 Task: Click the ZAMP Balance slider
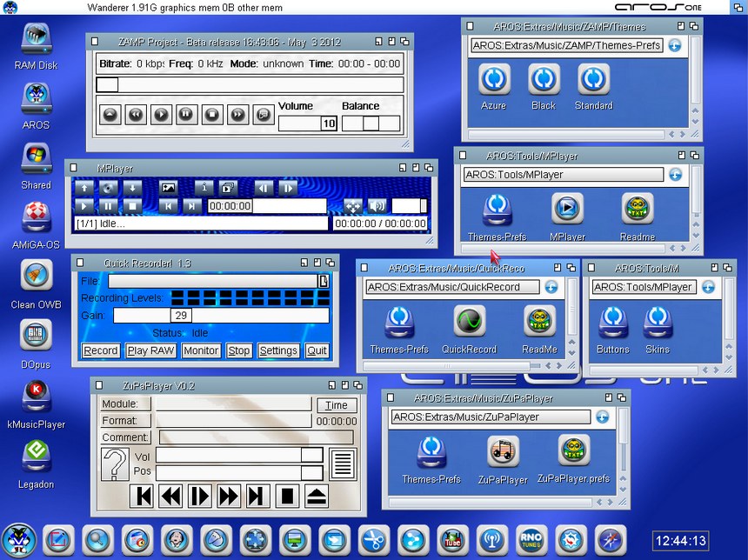tap(370, 123)
